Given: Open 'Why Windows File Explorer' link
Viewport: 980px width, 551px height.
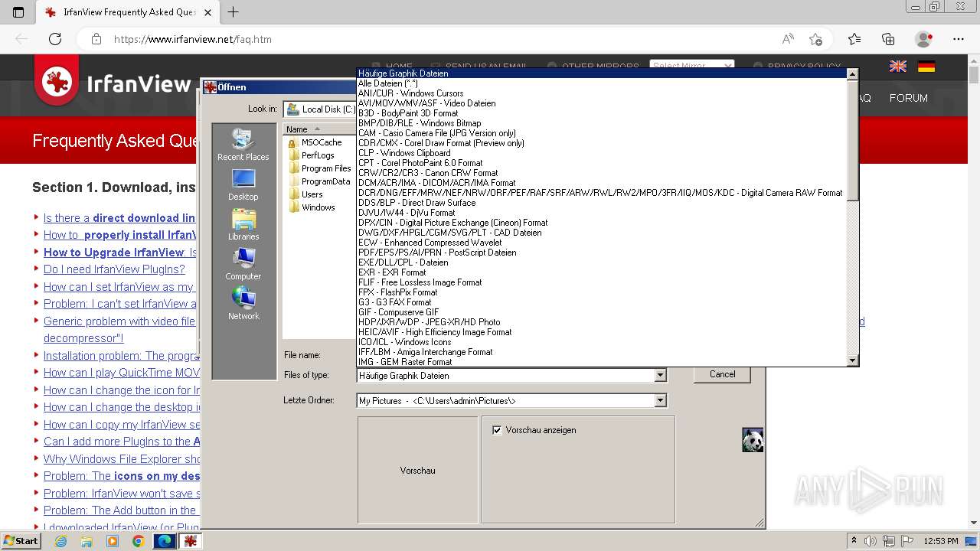Looking at the screenshot, I should 122,459.
